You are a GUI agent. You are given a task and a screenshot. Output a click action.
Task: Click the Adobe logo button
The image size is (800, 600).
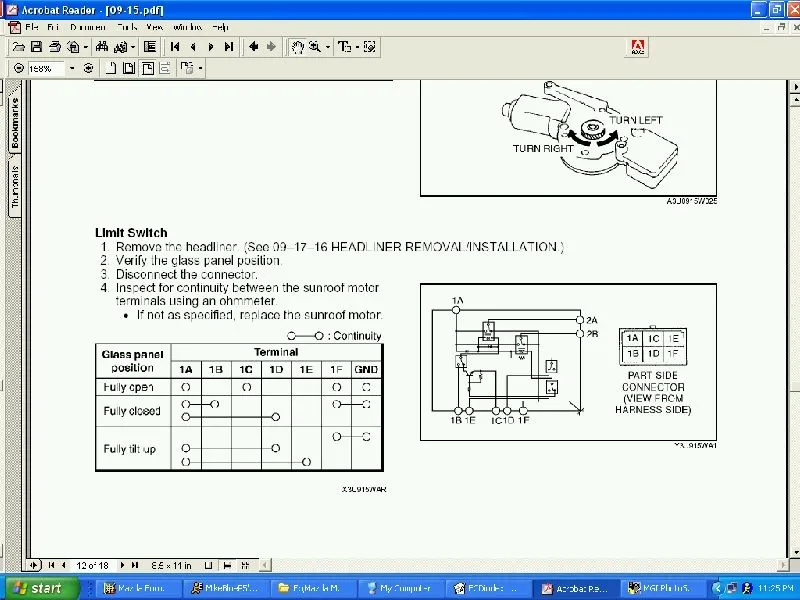click(637, 46)
